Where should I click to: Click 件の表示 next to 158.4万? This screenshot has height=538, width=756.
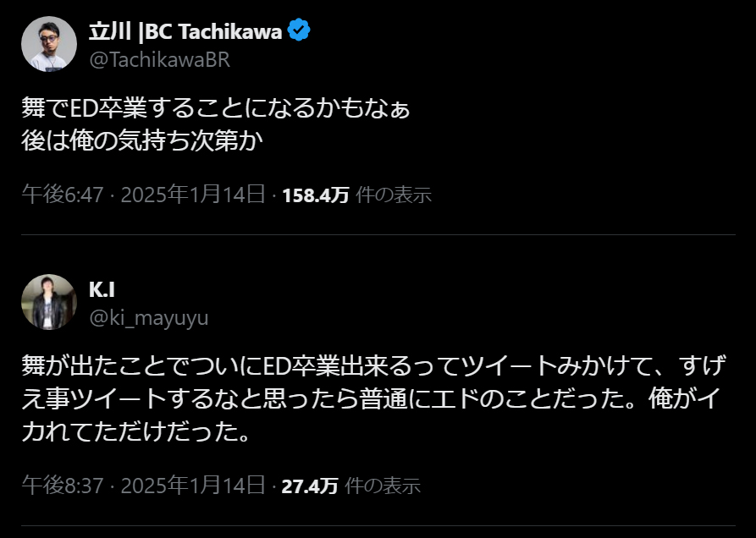coord(393,195)
